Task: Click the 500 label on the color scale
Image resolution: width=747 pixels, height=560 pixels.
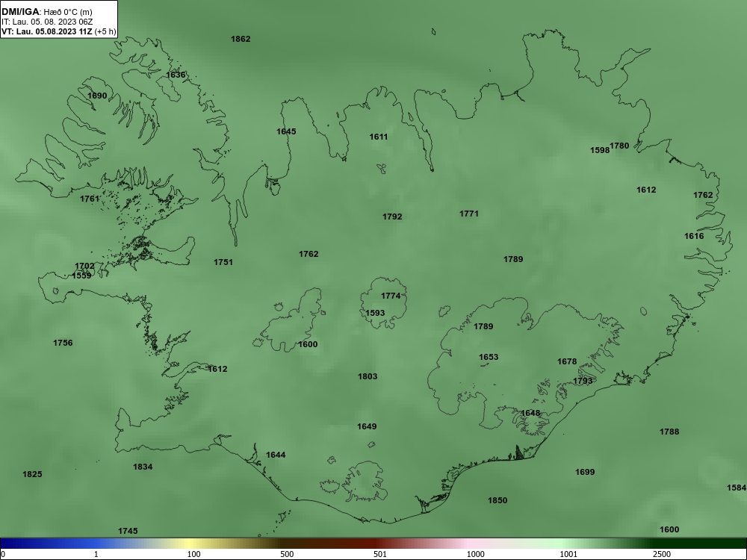Action: pos(287,554)
